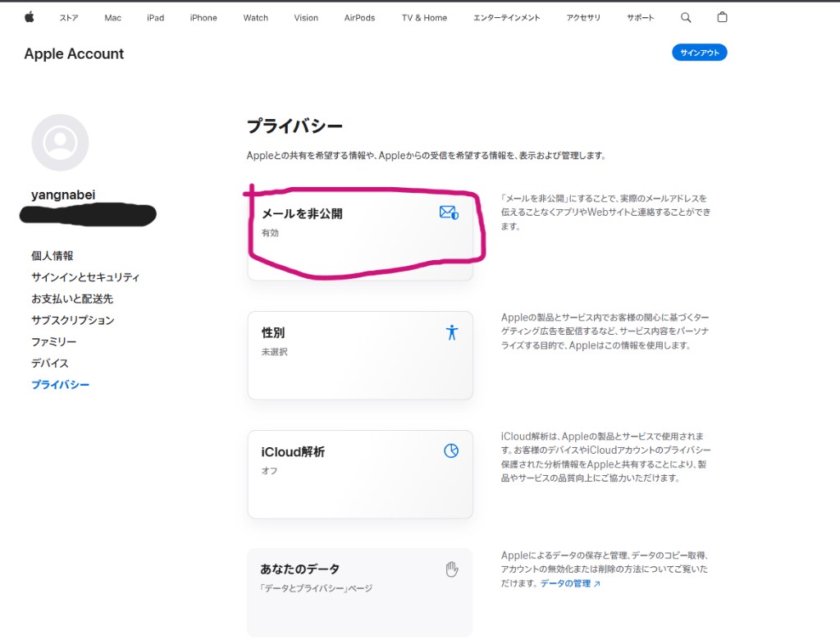This screenshot has height=640, width=840.
Task: Open the iCloud解析 card
Action: (x=360, y=474)
